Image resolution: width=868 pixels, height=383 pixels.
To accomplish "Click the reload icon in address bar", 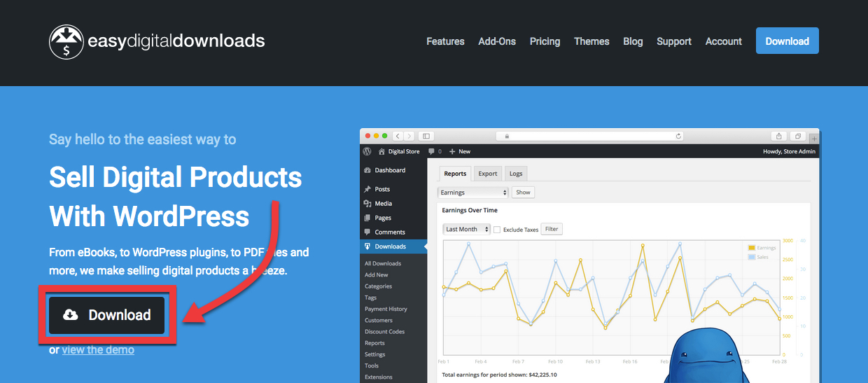I will pos(678,136).
